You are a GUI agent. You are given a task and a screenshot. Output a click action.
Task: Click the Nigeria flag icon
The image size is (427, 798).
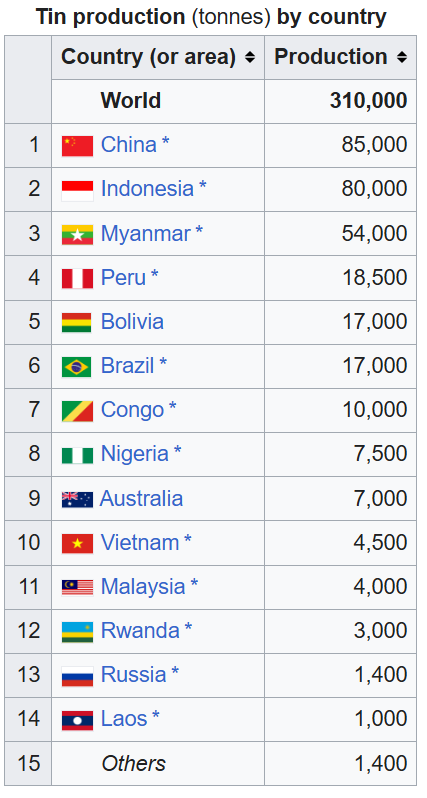[77, 455]
